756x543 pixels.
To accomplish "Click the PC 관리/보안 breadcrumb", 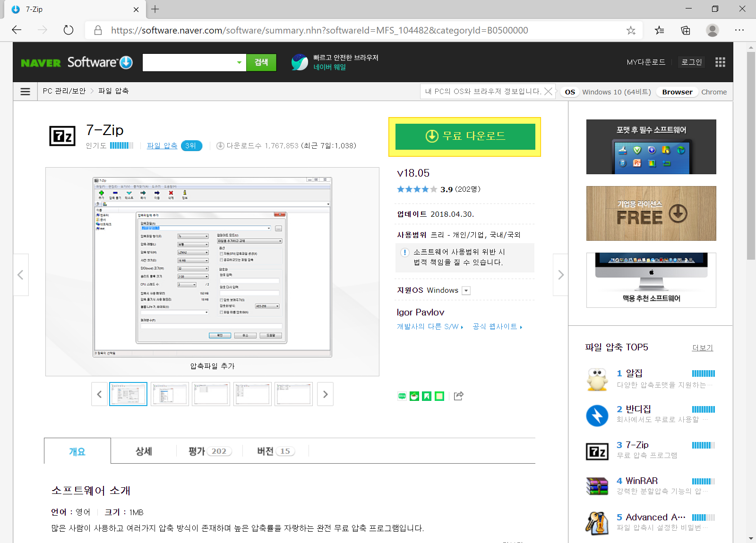I will pyautogui.click(x=64, y=91).
